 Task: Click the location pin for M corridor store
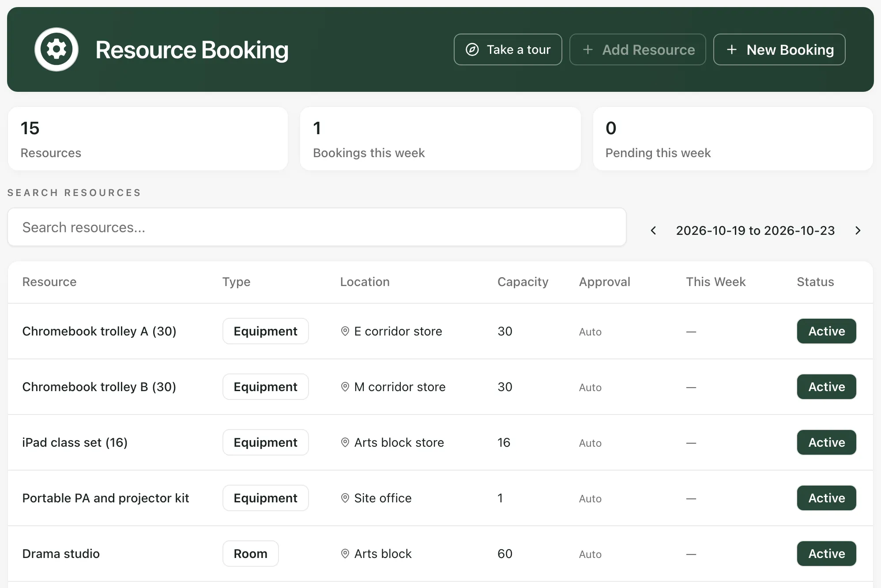(345, 387)
